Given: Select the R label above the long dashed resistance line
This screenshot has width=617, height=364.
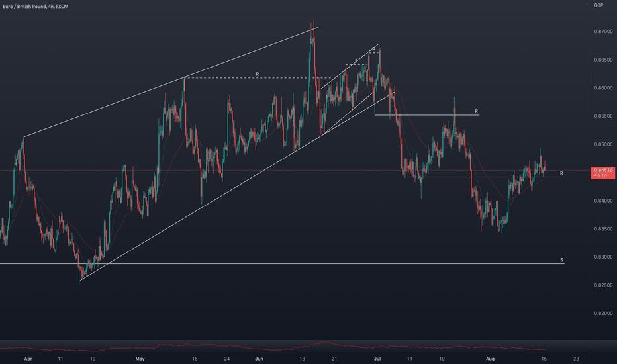Looking at the screenshot, I should point(258,74).
